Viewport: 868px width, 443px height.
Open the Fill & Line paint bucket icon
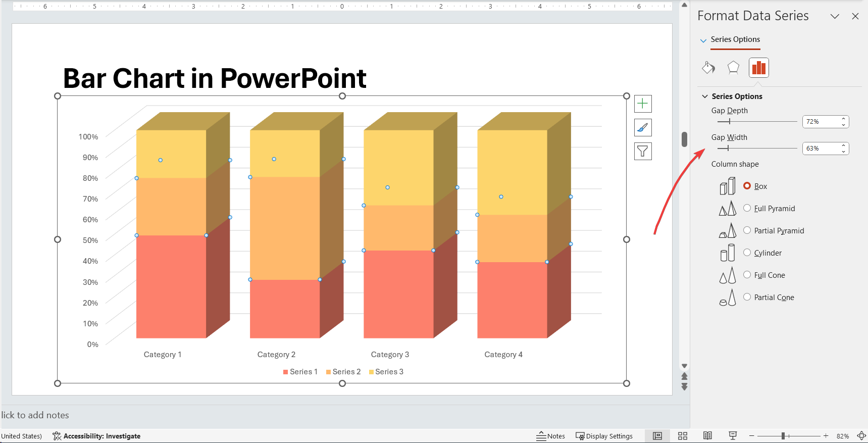coord(708,68)
